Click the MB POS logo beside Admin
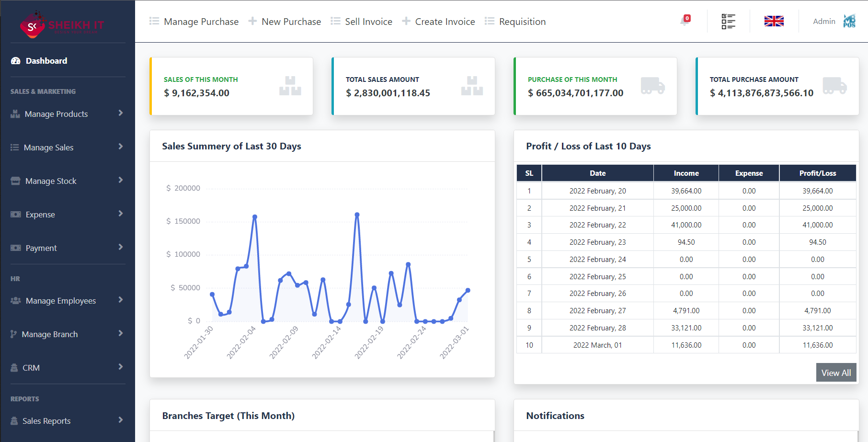 850,21
